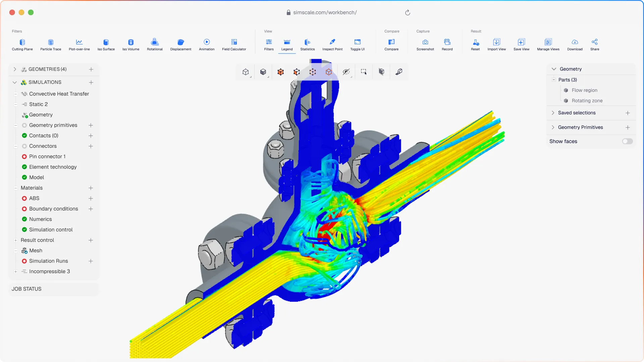This screenshot has width=644, height=362.
Task: Download the results
Action: tap(575, 44)
